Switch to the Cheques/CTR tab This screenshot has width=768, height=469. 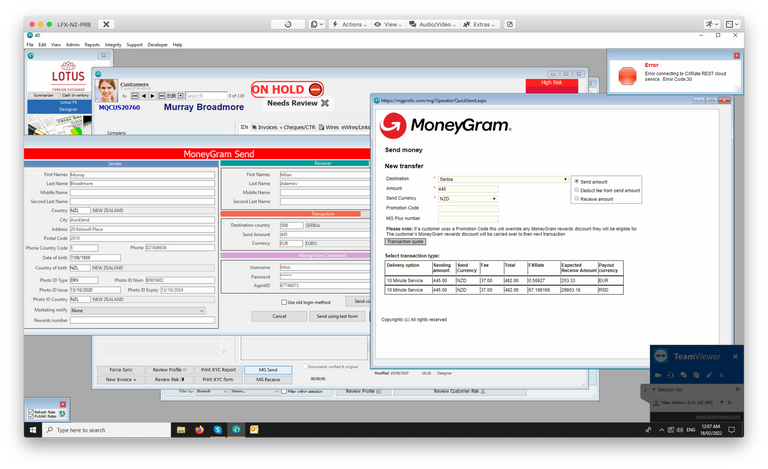(x=298, y=127)
